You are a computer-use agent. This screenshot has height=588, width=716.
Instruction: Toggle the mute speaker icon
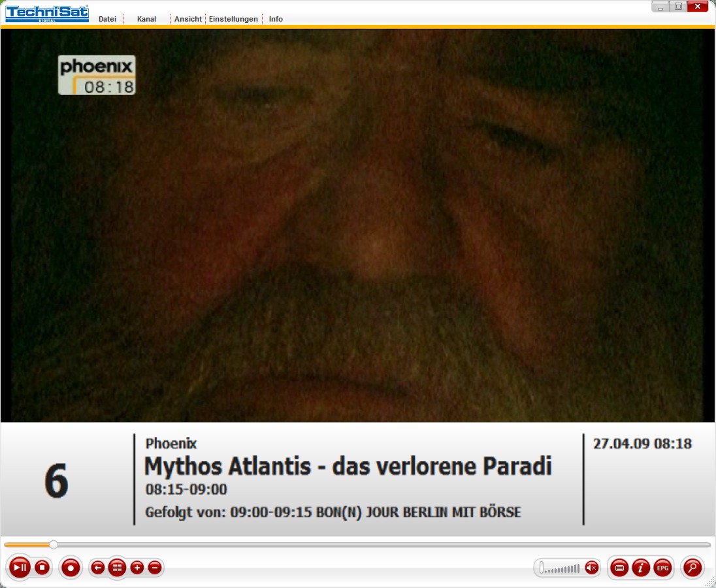click(591, 568)
